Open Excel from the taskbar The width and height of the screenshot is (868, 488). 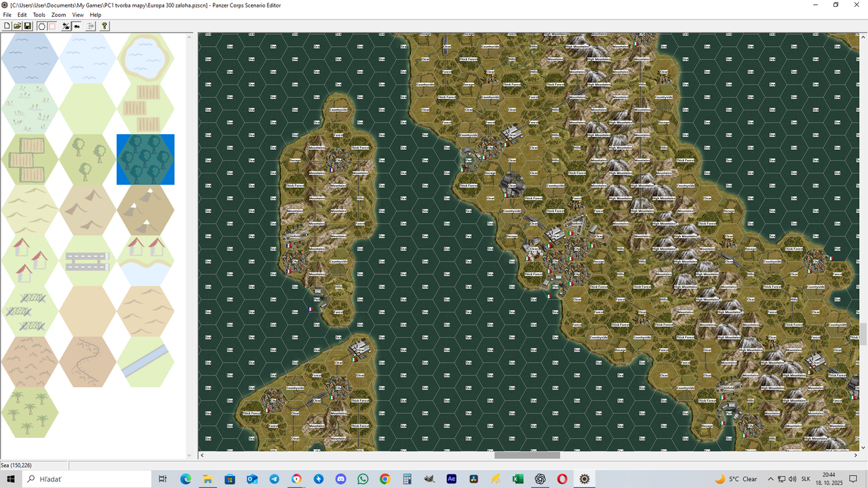[517, 479]
